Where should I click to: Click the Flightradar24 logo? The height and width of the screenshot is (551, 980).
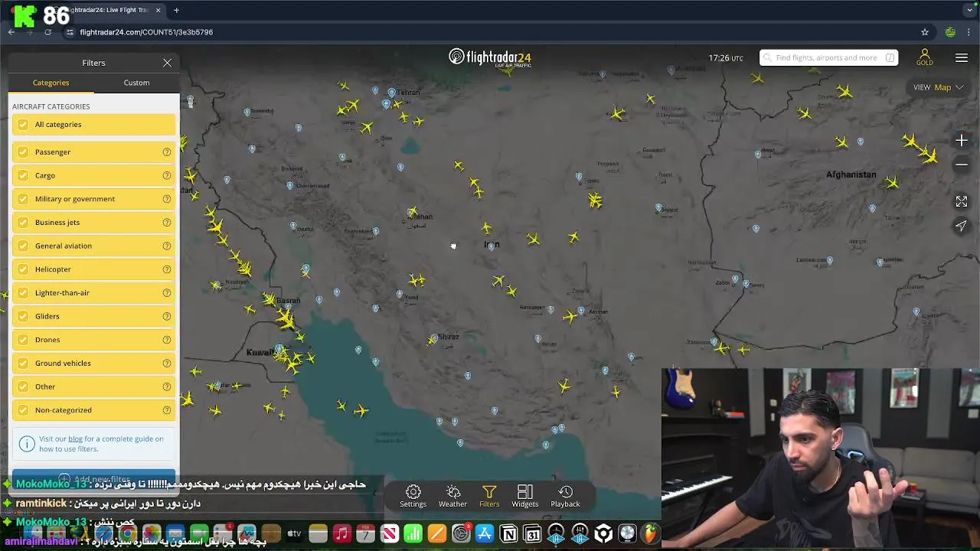[x=490, y=58]
